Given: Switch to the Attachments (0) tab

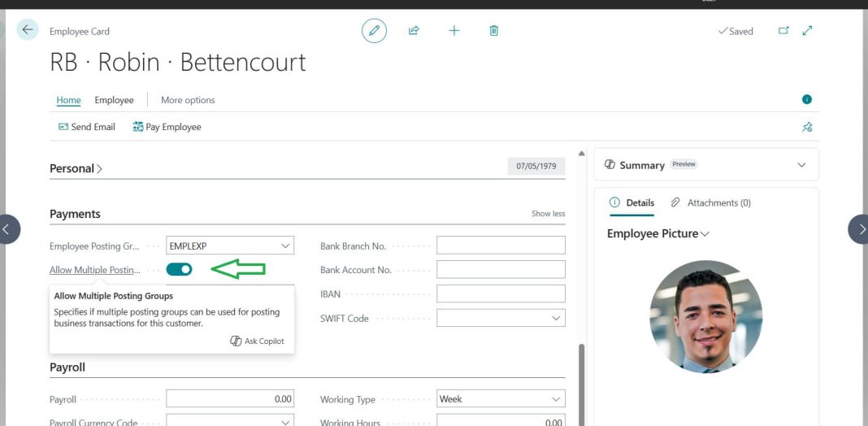Looking at the screenshot, I should click(x=710, y=202).
